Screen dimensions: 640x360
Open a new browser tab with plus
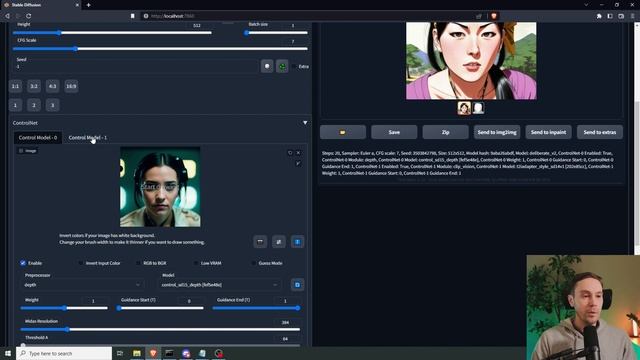point(89,5)
